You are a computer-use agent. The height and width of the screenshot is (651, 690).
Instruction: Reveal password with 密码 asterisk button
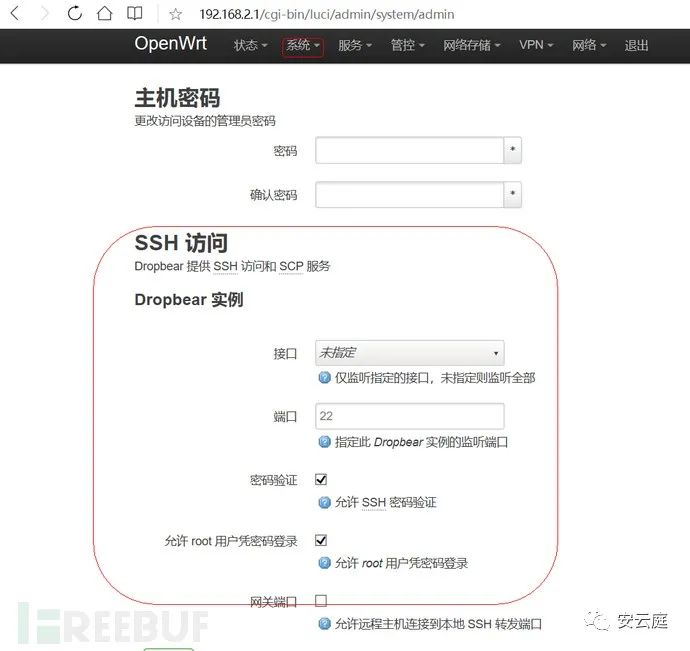[x=513, y=150]
